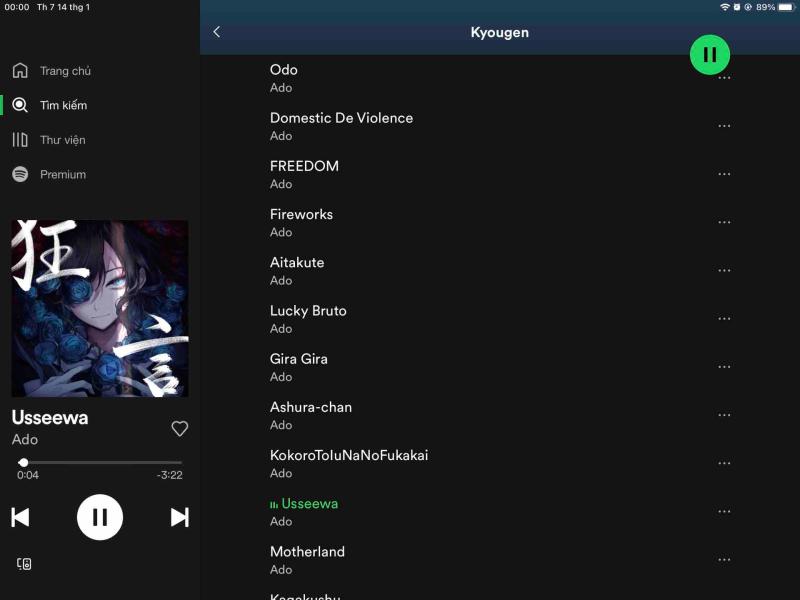Image resolution: width=800 pixels, height=600 pixels.
Task: Skip to the previous track
Action: (20, 517)
